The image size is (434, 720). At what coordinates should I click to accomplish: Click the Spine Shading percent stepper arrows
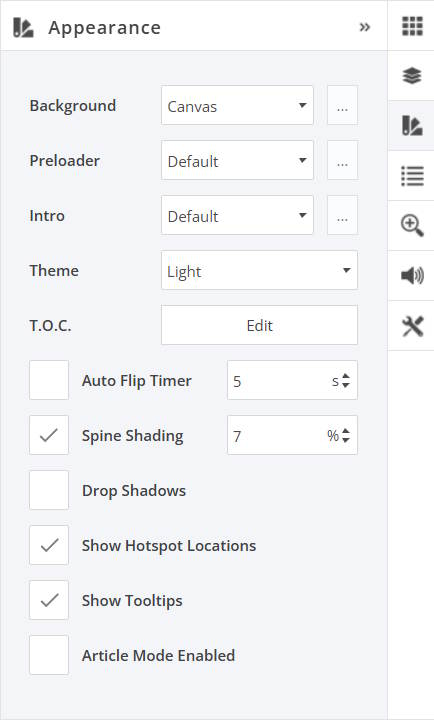pyautogui.click(x=346, y=435)
